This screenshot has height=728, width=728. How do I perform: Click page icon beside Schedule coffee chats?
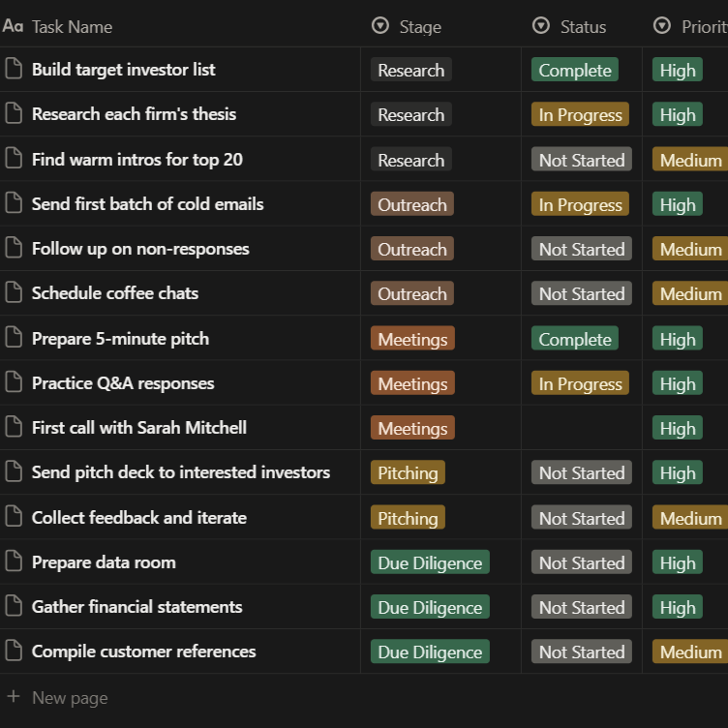(14, 293)
